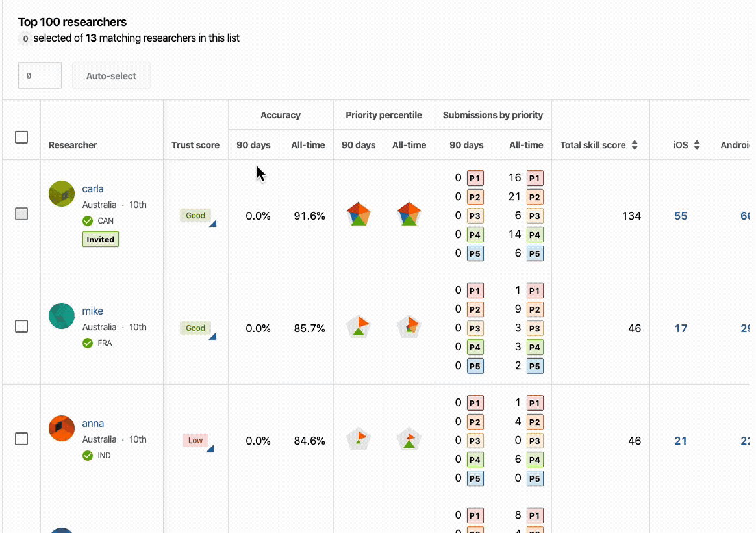Click anna's orange avatar icon

pyautogui.click(x=62, y=428)
